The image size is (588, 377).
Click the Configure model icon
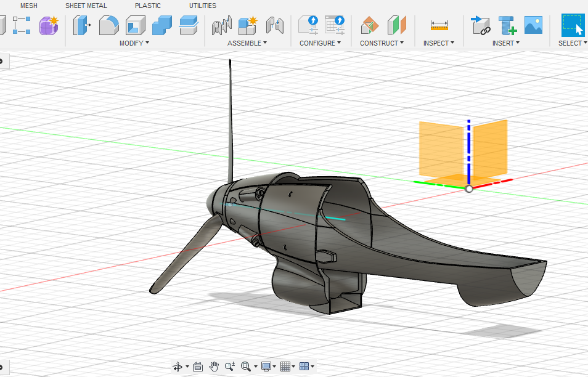[x=308, y=25]
